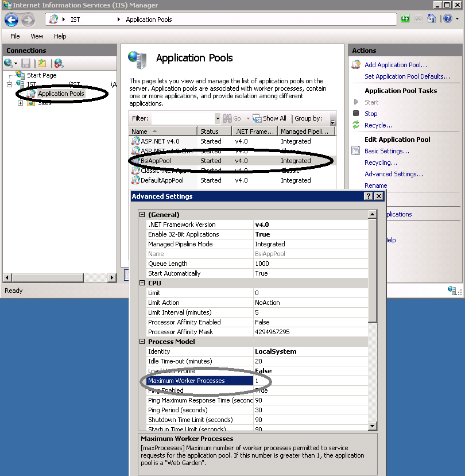Click the green Refresh icon in address bar
The image size is (465, 476).
[405, 19]
